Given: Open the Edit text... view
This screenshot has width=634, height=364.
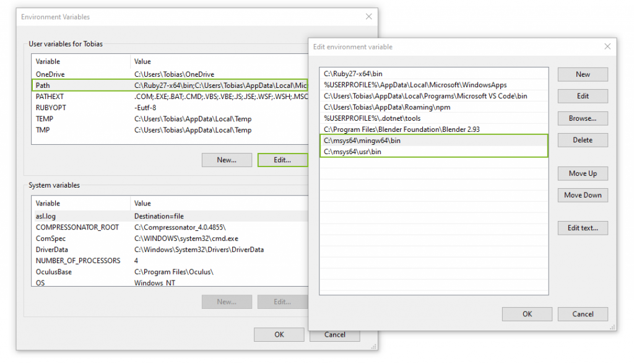Looking at the screenshot, I should 582,228.
